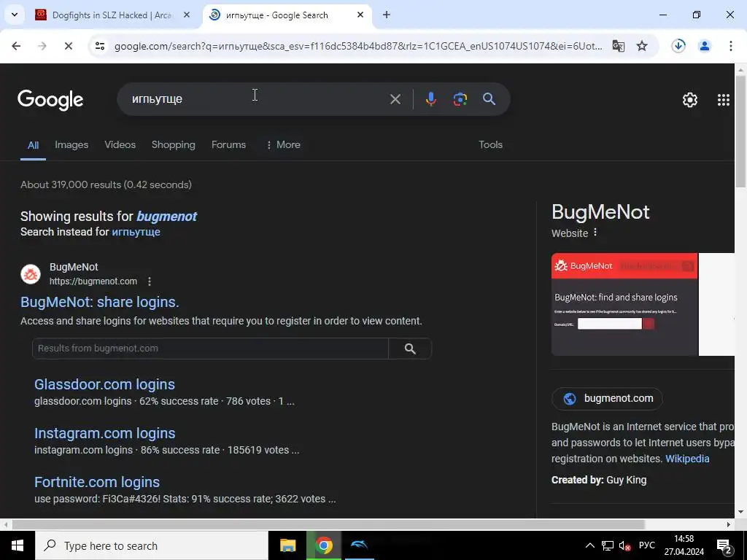Click the network tray icon
The height and width of the screenshot is (560, 747).
coord(608,545)
